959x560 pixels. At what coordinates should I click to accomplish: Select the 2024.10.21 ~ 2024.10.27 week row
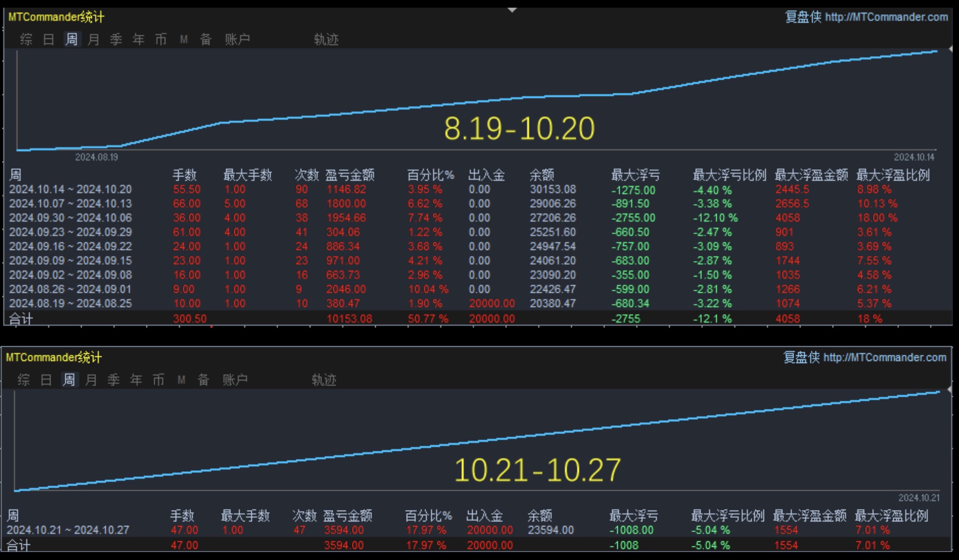click(x=68, y=530)
